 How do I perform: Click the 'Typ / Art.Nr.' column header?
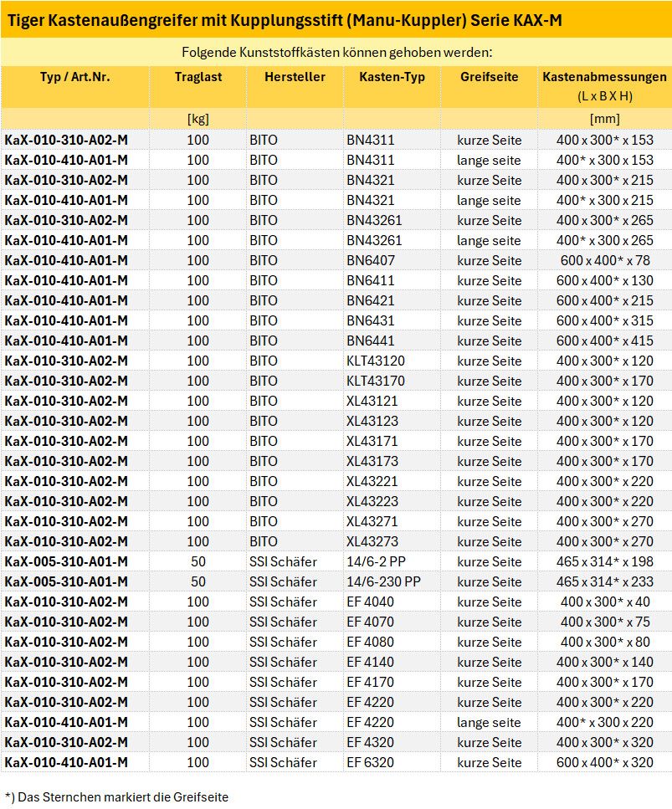(75, 77)
